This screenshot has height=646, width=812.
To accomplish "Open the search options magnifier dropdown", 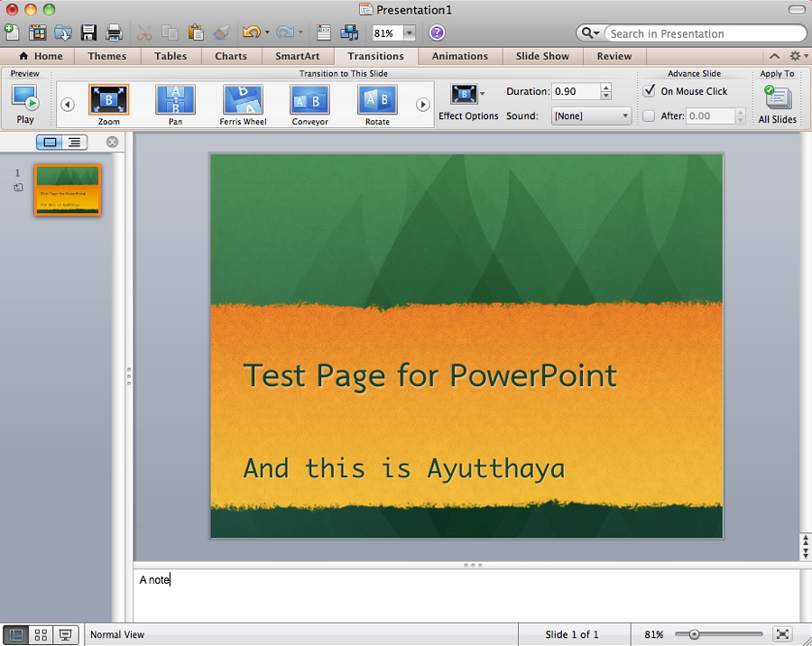I will [590, 33].
